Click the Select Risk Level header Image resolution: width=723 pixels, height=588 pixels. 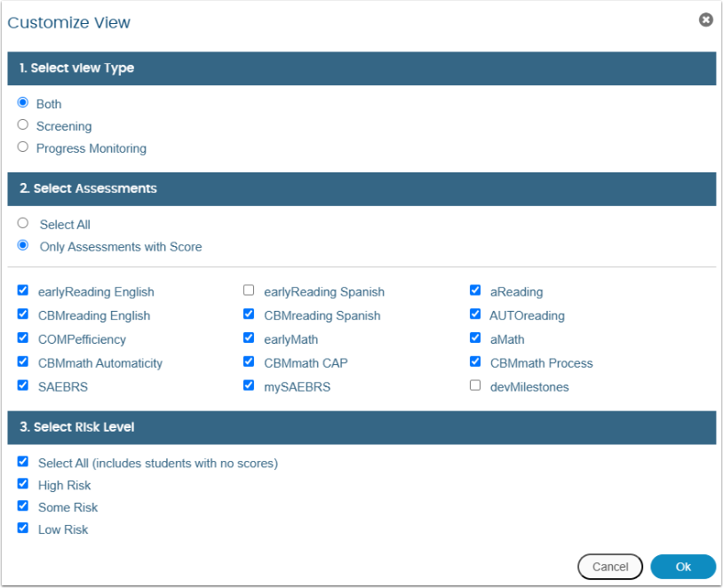point(361,427)
